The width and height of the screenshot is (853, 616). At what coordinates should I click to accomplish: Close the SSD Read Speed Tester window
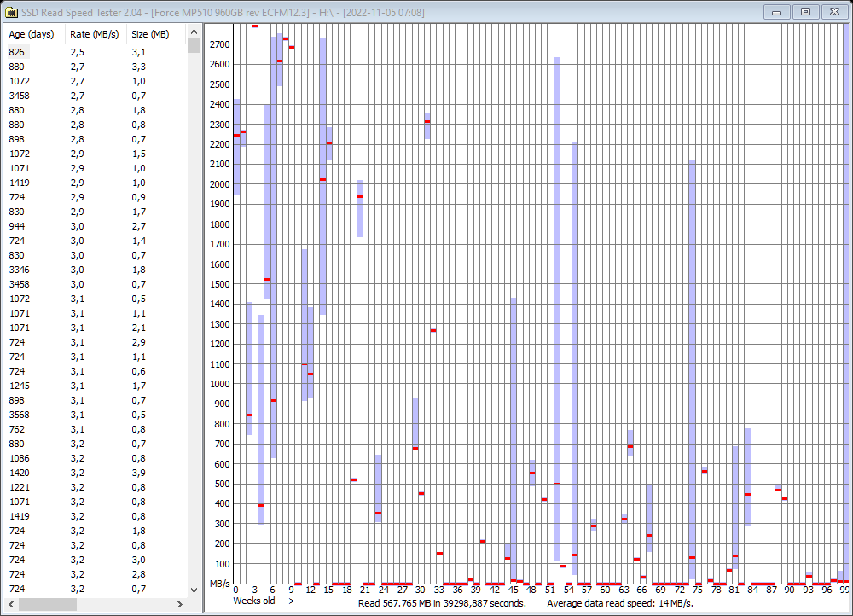click(x=835, y=12)
